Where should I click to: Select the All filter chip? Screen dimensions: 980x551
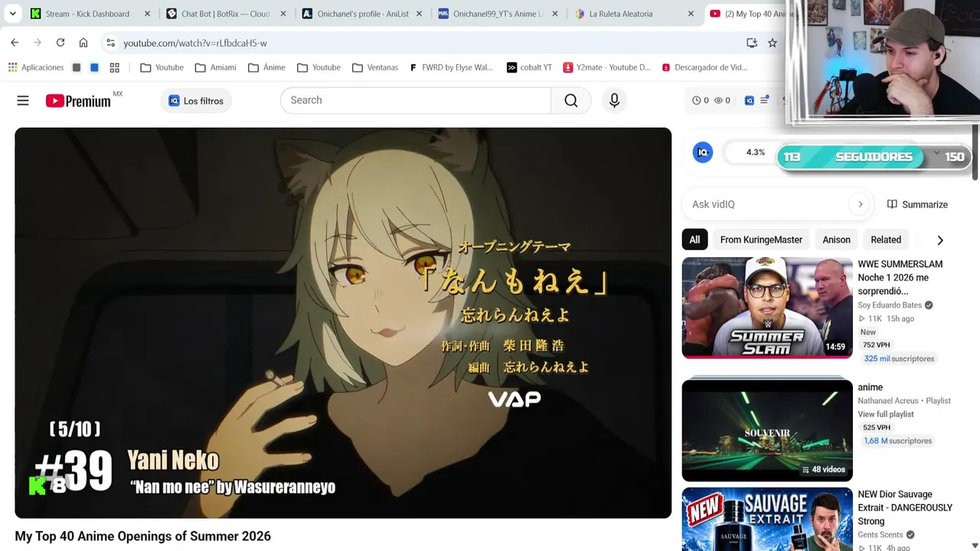coord(694,240)
